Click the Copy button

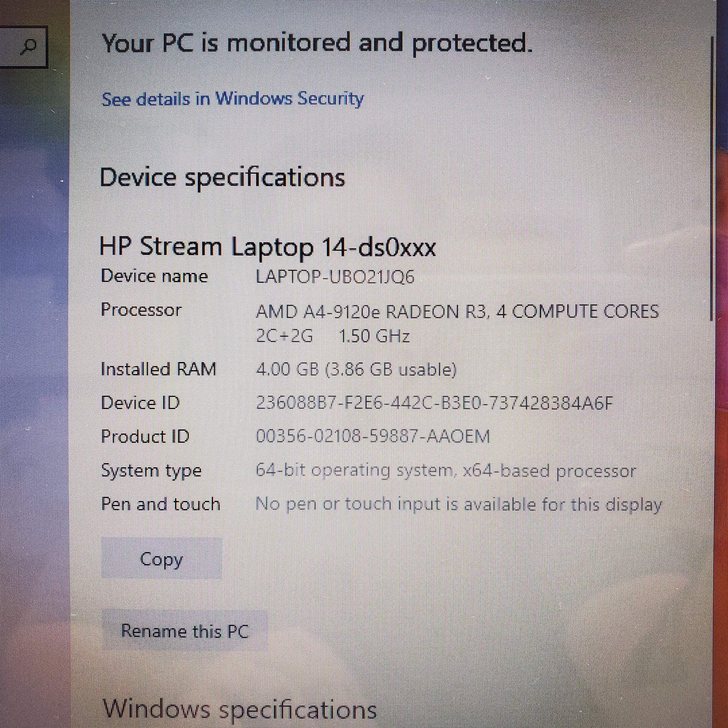point(161,559)
